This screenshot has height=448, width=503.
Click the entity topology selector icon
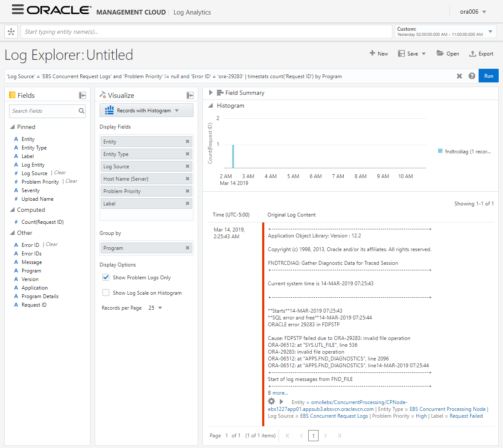(11, 32)
